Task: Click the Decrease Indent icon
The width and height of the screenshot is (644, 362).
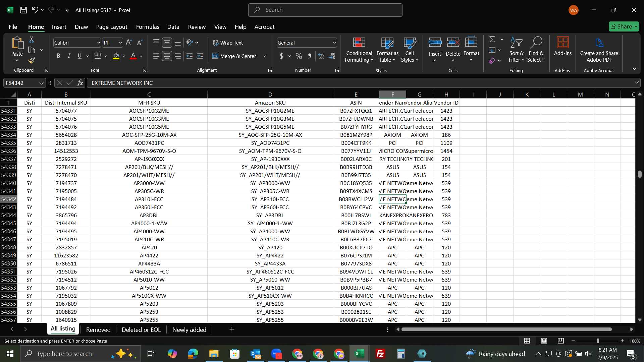Action: pos(190,56)
